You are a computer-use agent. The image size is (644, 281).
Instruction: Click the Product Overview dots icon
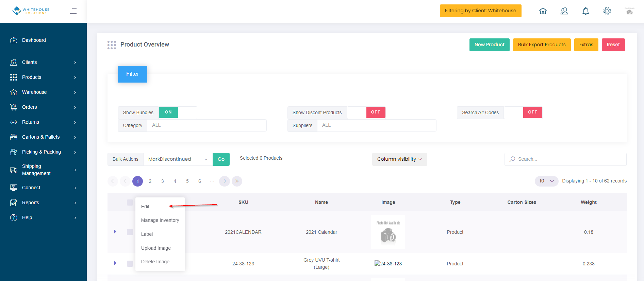[112, 45]
